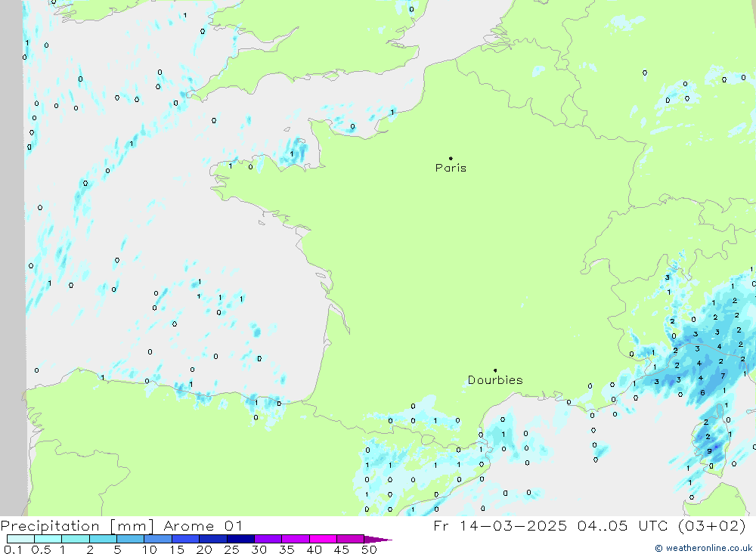756x554 pixels.
Task: Pick the 20–25 mm dark blue legend swatch
Action: (212, 539)
